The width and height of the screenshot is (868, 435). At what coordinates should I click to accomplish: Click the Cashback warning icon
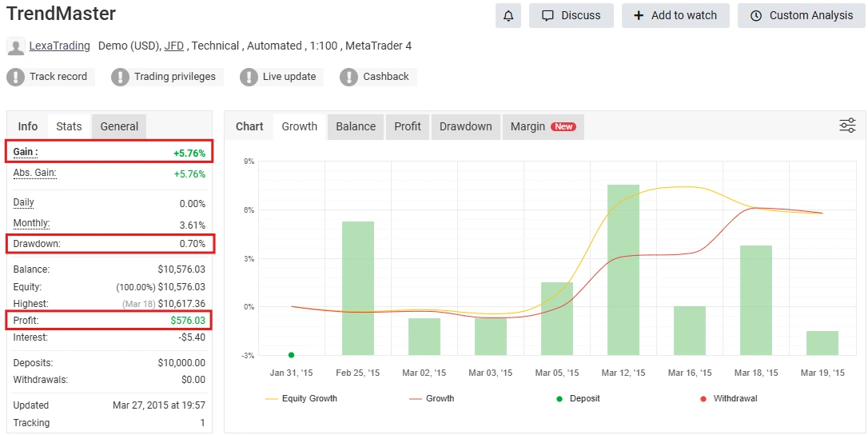pos(349,77)
